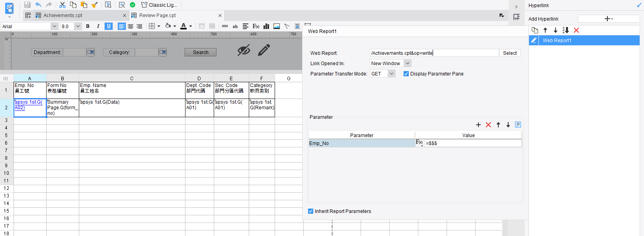
Task: Open the font size 9.0 dropdown
Action: point(78,26)
